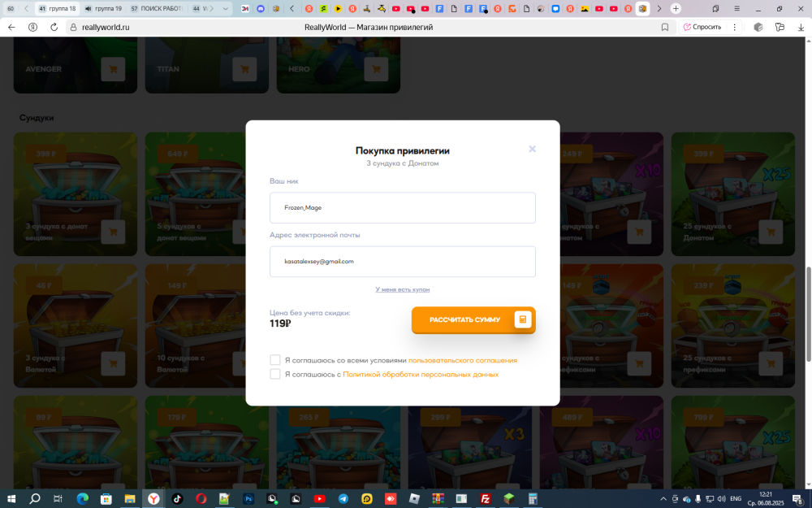
Task: Open the taskbar clock and date
Action: coord(766,499)
